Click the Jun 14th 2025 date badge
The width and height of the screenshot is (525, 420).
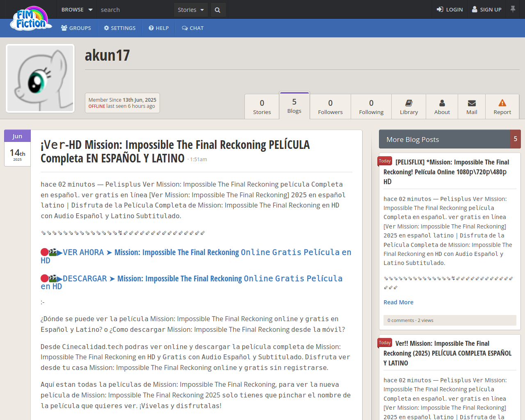click(17, 148)
